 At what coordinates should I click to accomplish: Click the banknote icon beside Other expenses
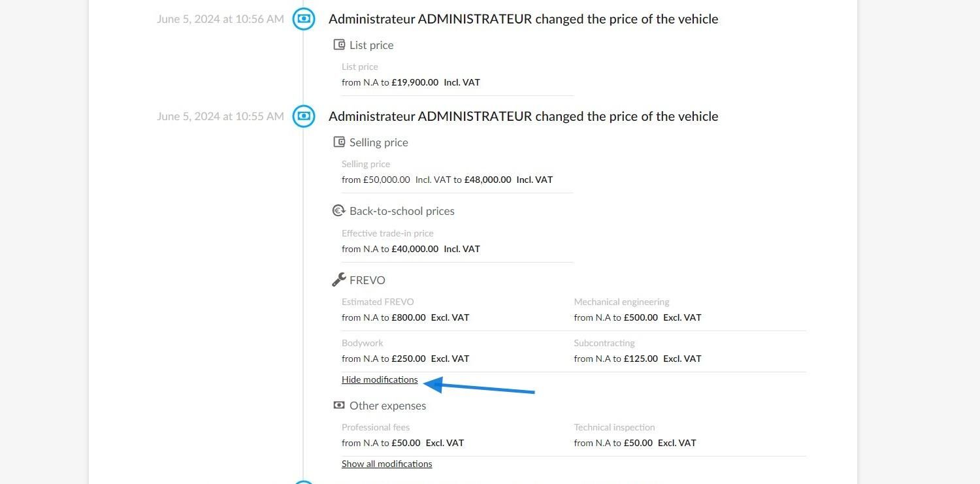point(338,406)
